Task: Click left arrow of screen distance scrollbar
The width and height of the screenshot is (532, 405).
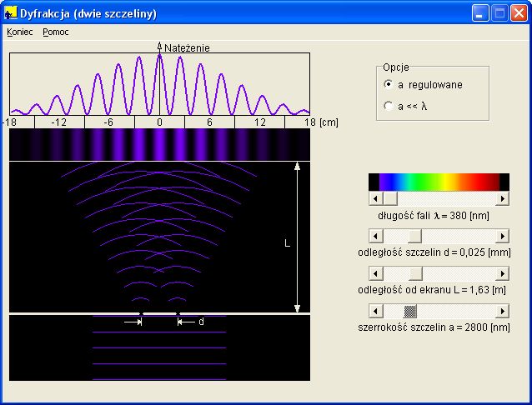Action: (376, 273)
